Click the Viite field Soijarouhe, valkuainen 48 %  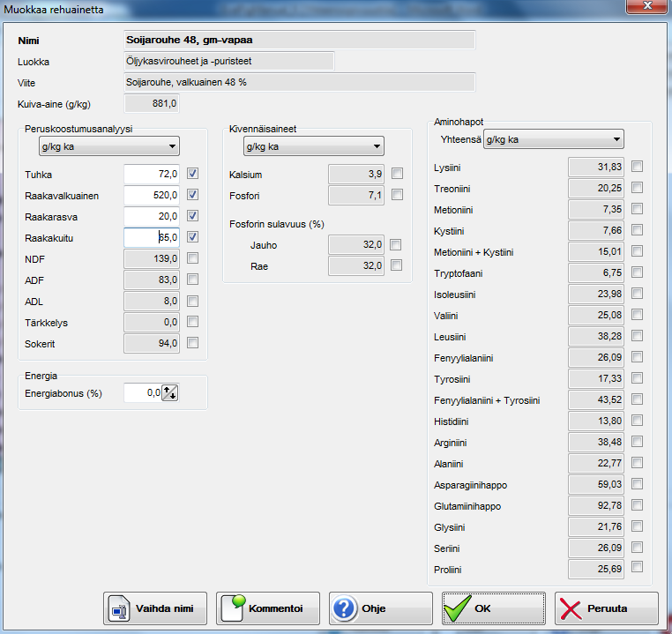[300, 82]
